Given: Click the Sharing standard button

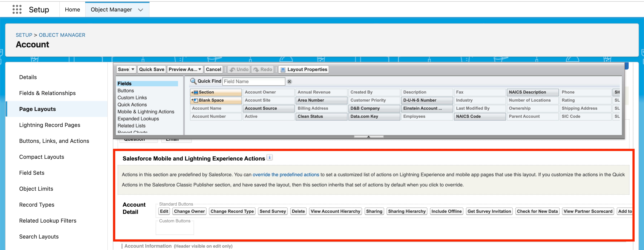Looking at the screenshot, I should click(x=374, y=211).
